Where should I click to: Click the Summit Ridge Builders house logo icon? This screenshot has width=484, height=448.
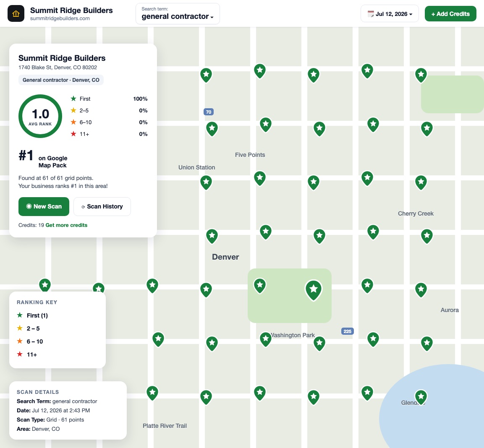tap(16, 13)
